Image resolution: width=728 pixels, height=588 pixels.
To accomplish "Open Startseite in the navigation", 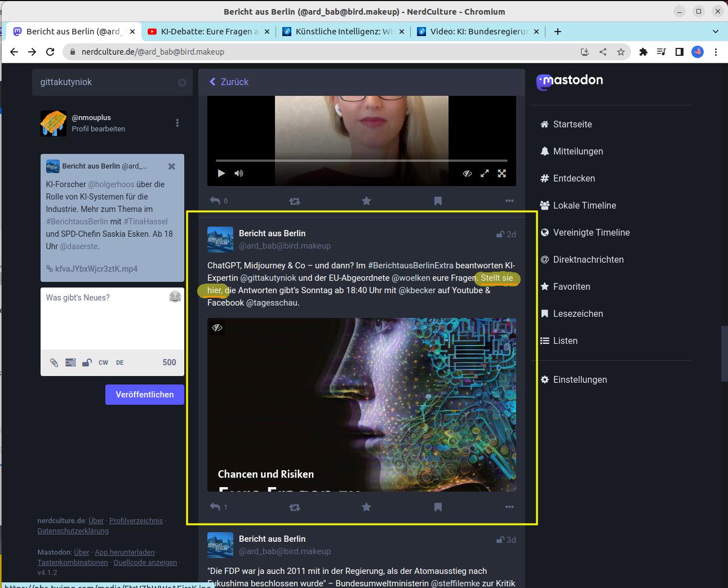I will coord(566,124).
